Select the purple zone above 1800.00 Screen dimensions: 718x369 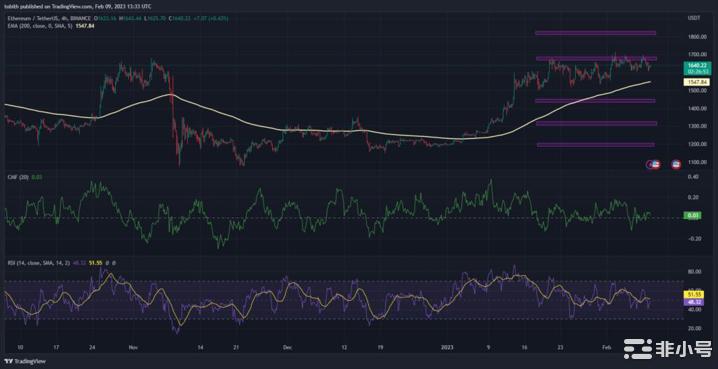click(595, 33)
